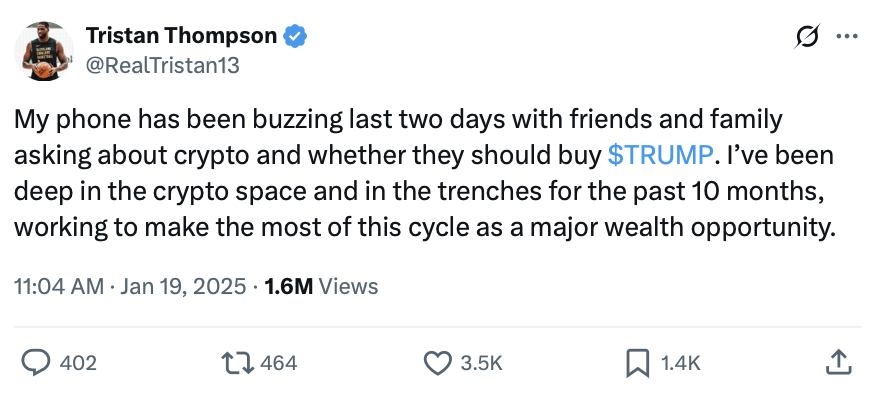Repost using the retweet arrows icon
This screenshot has height=393, width=885.
tap(239, 363)
